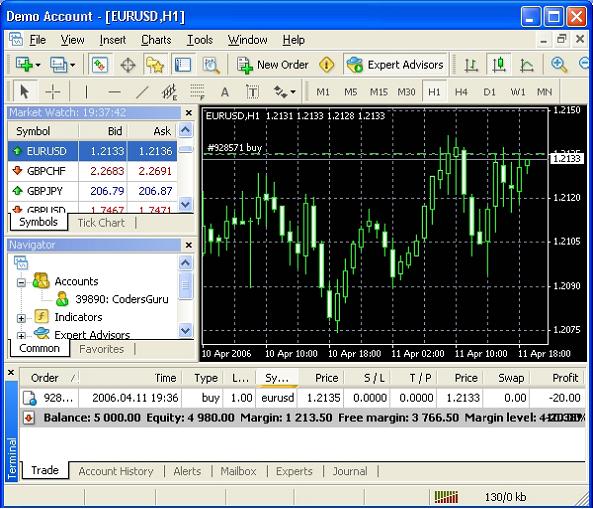Switch to M30 timeframe

click(x=406, y=92)
